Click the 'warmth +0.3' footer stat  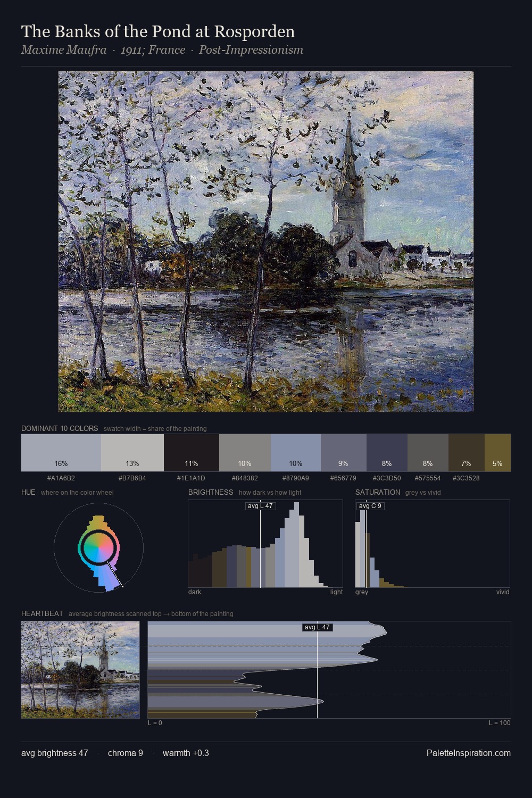coord(186,753)
